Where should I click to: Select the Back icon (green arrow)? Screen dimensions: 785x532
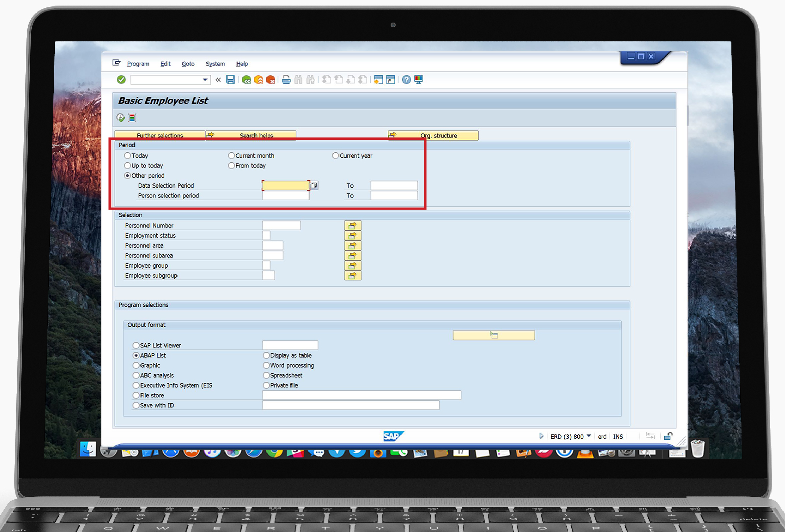(x=247, y=80)
